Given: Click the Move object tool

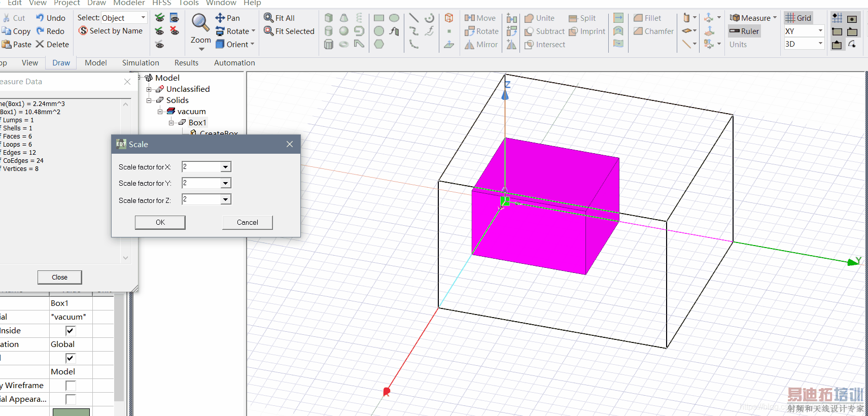Looking at the screenshot, I should [x=470, y=18].
